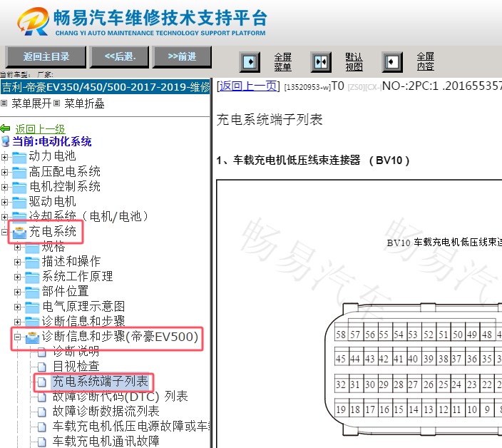
Task: Open 动力电池 in the tree
Action: coord(52,156)
